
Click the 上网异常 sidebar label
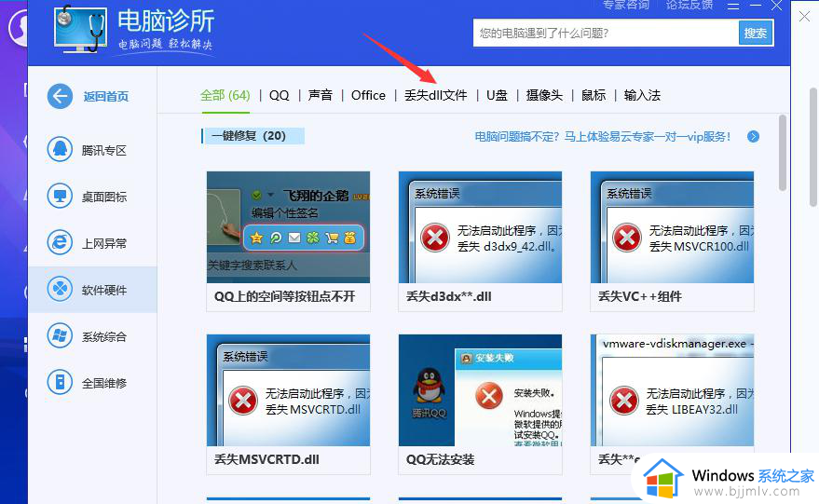pos(104,244)
